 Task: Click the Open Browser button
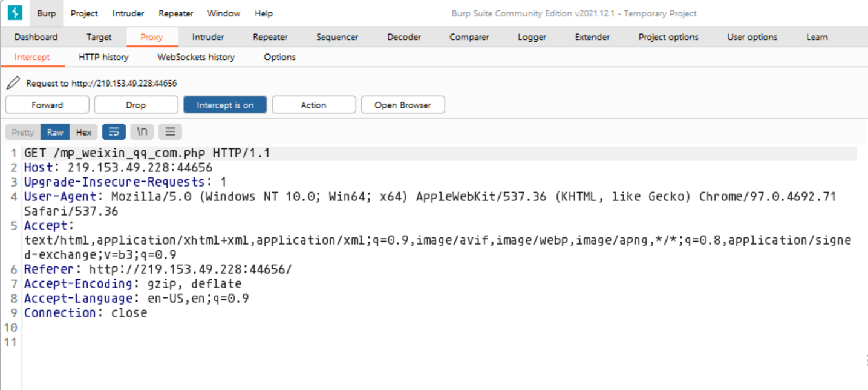tap(403, 105)
